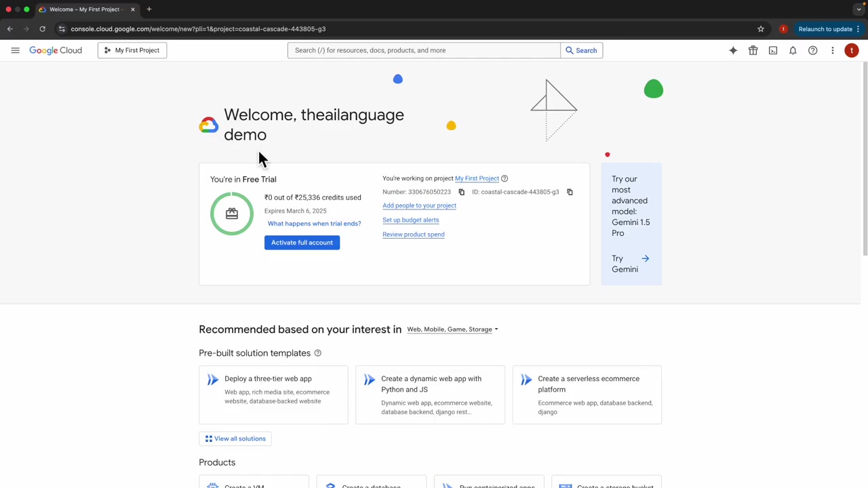Open the main navigation hamburger menu
This screenshot has width=868, height=488.
[x=15, y=50]
